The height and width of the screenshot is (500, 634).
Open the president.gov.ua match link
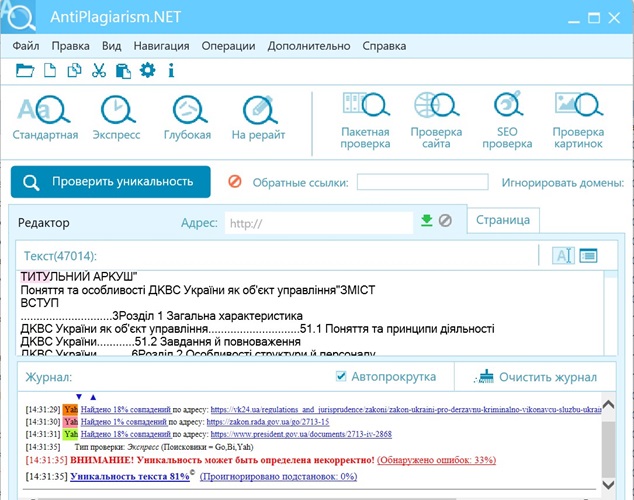click(x=301, y=434)
